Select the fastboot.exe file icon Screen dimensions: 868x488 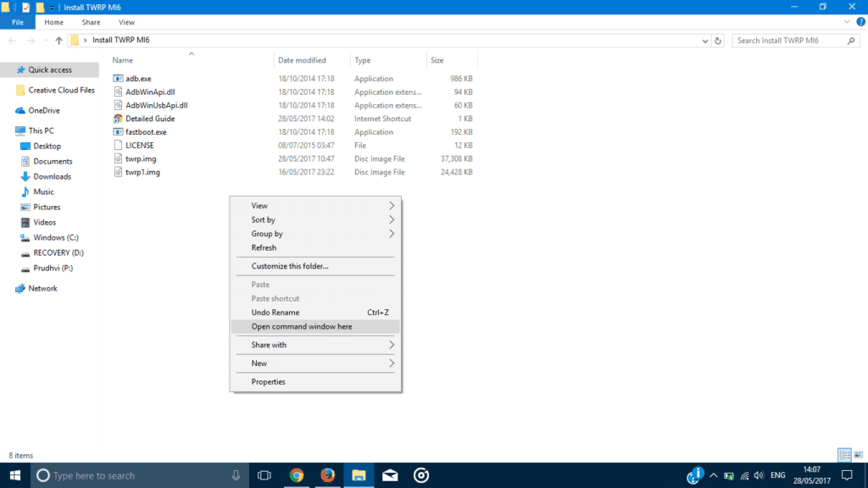[x=118, y=131]
